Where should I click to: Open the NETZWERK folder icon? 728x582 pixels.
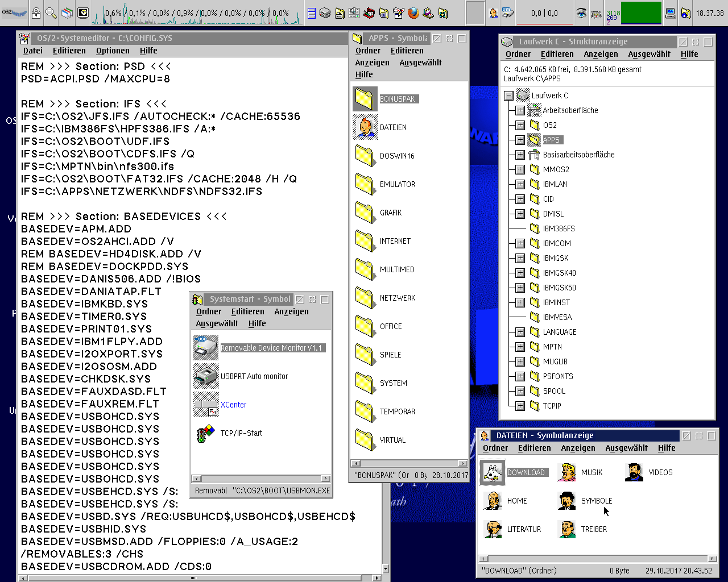(x=365, y=298)
